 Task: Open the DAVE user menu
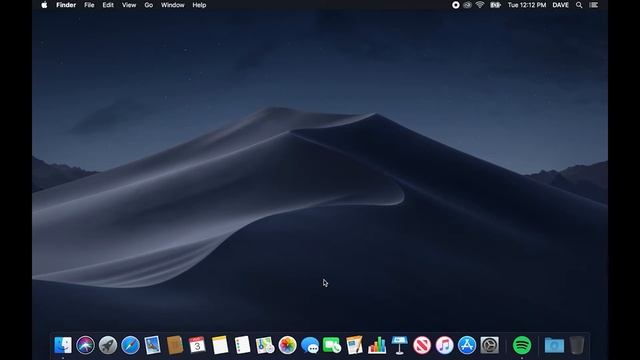[x=560, y=5]
